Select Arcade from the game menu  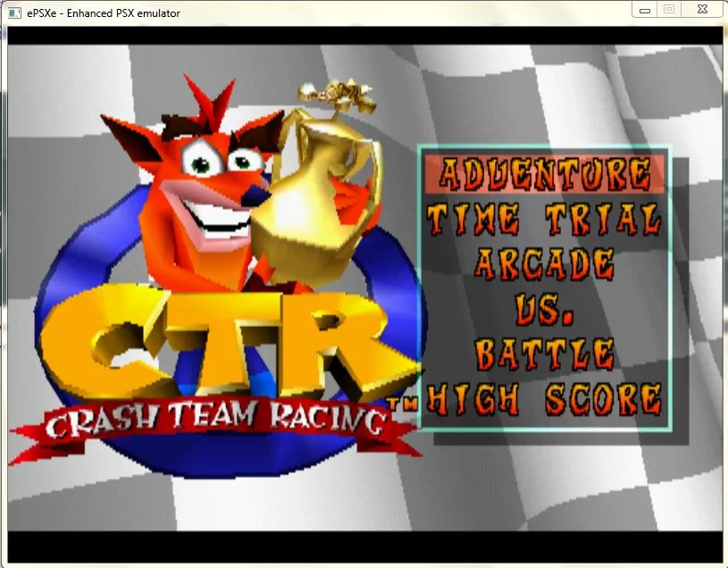coord(545,264)
